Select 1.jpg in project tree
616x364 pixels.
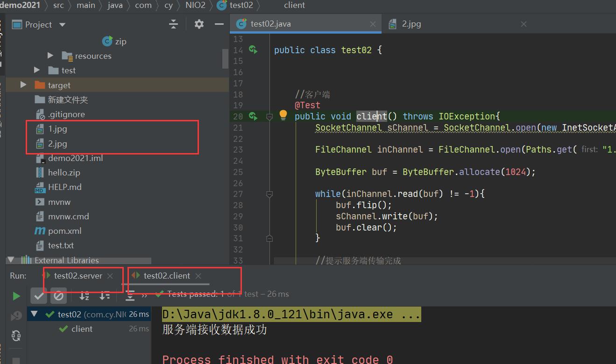(x=51, y=129)
